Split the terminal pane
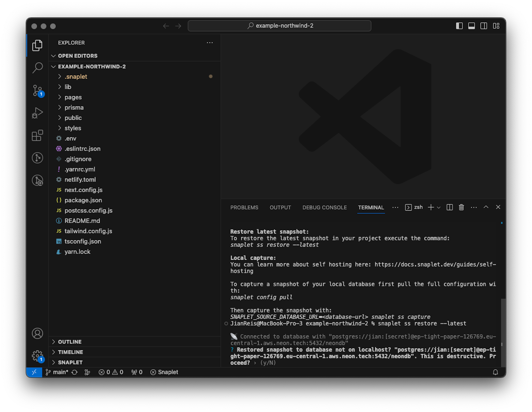The image size is (532, 412). [x=449, y=207]
